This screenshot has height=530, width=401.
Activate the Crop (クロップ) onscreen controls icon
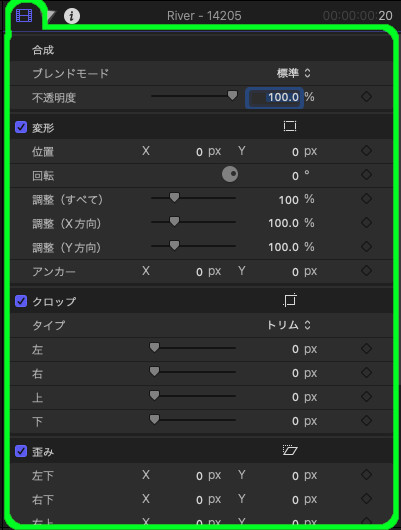click(290, 300)
